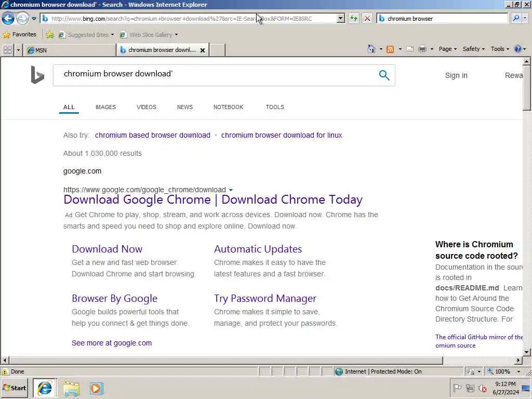Open Suggested Sites dropdown
Viewport: 532px width, 399px height.
pos(86,35)
